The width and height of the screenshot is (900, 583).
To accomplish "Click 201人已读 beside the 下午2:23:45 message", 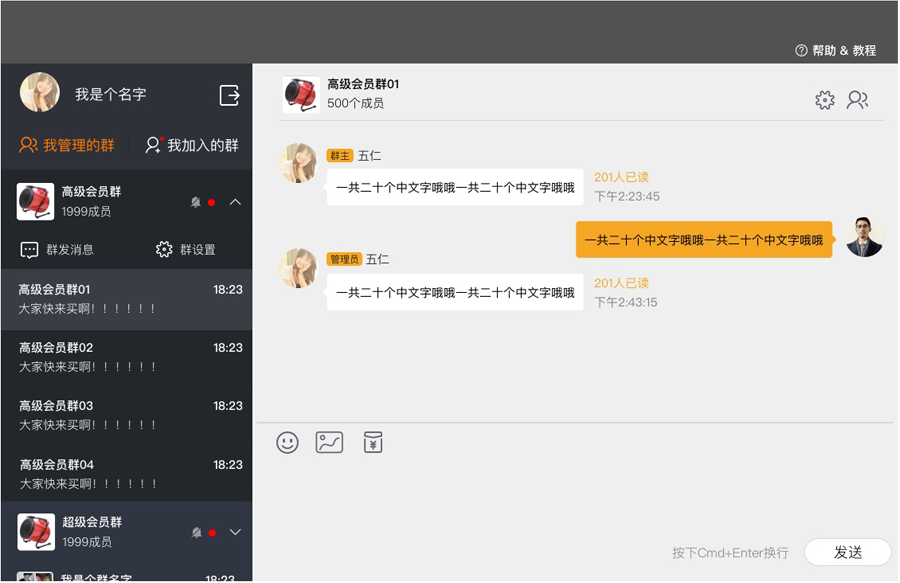I will [621, 177].
